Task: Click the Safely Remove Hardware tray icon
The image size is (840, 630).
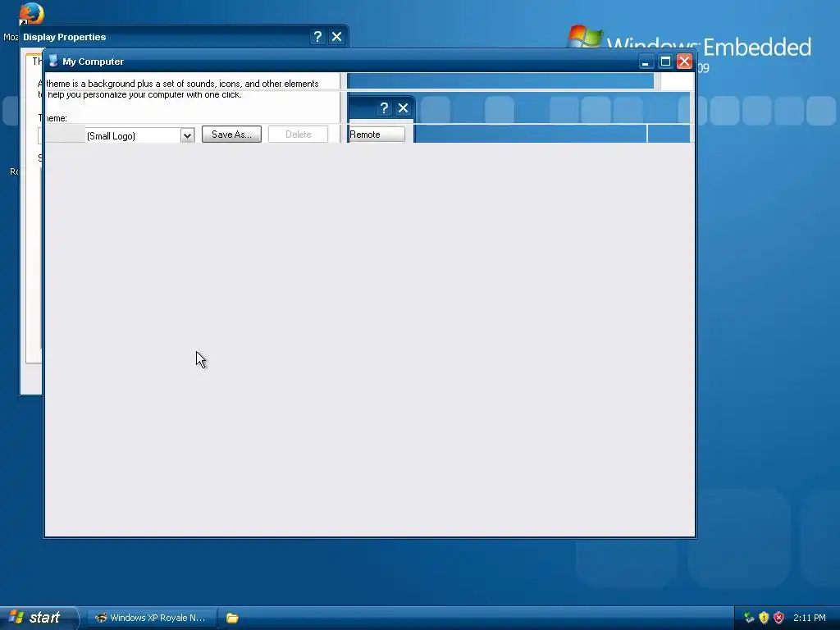Action: [749, 618]
